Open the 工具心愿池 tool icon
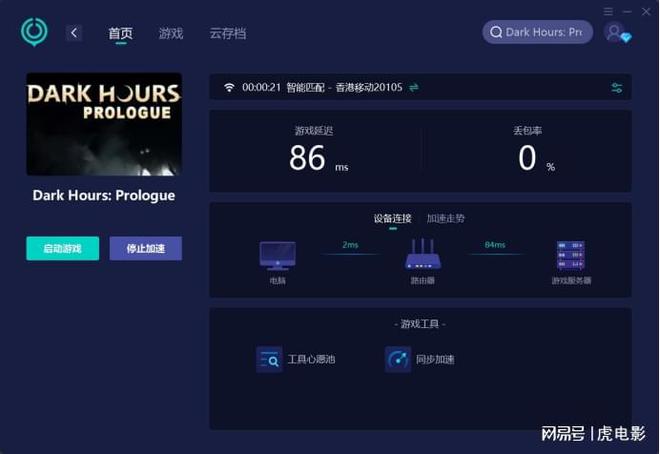Screen dimensions: 660x454 [269, 359]
